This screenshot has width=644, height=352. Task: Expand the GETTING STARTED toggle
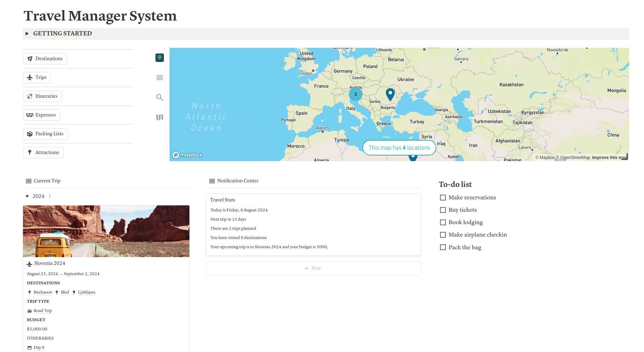27,34
